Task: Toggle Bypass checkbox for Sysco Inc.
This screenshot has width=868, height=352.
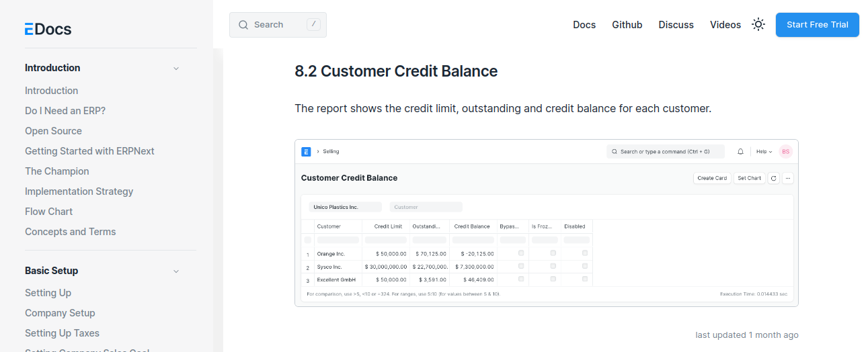Action: pyautogui.click(x=521, y=266)
